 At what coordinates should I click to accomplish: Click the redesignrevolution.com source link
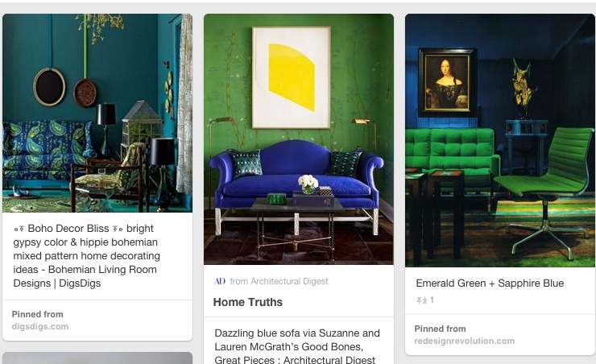tap(464, 341)
